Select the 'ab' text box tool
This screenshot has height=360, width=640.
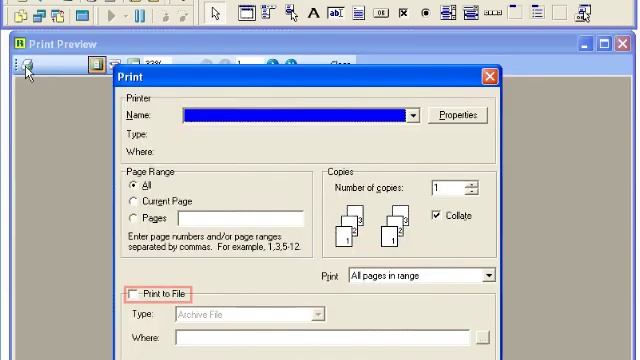click(336, 13)
